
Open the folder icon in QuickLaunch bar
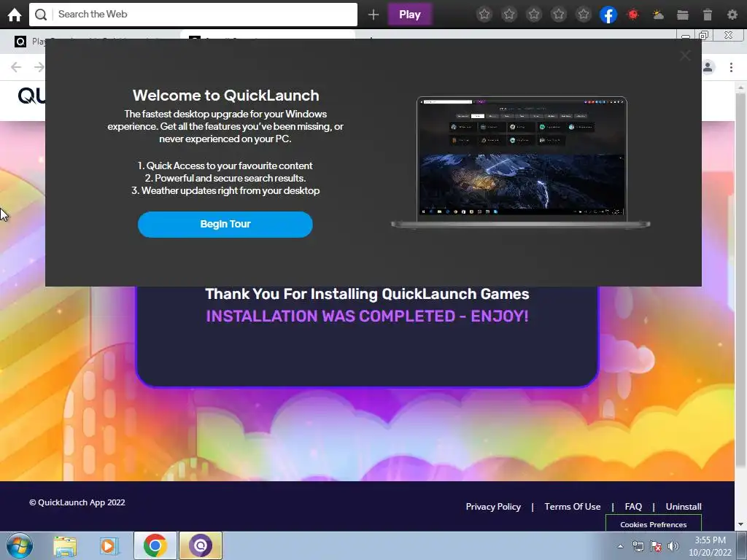[x=683, y=15]
